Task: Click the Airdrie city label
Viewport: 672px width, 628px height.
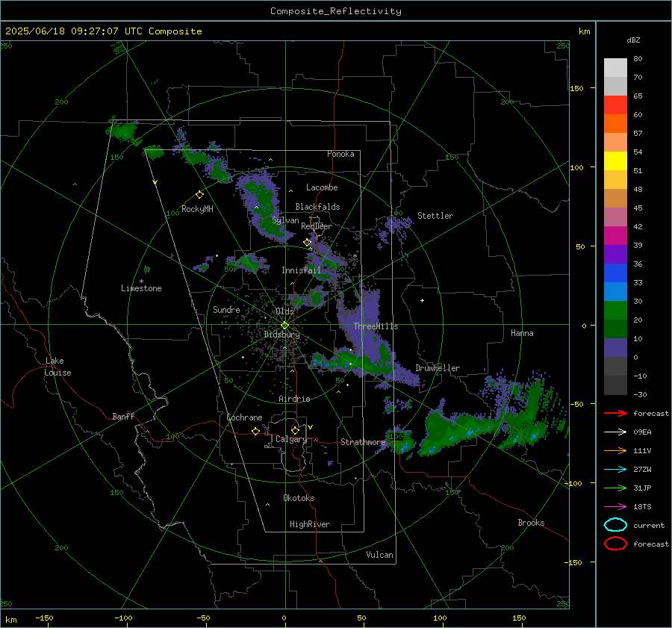Action: (294, 399)
